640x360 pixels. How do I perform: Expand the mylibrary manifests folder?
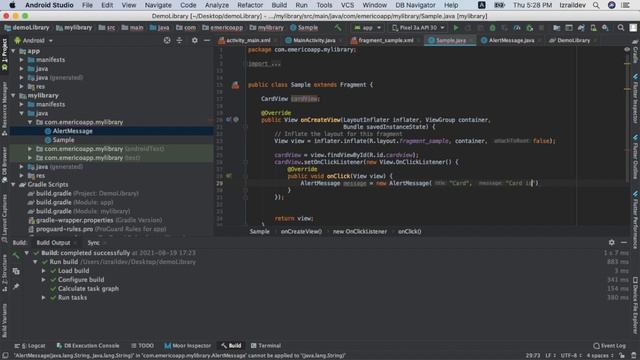point(22,104)
